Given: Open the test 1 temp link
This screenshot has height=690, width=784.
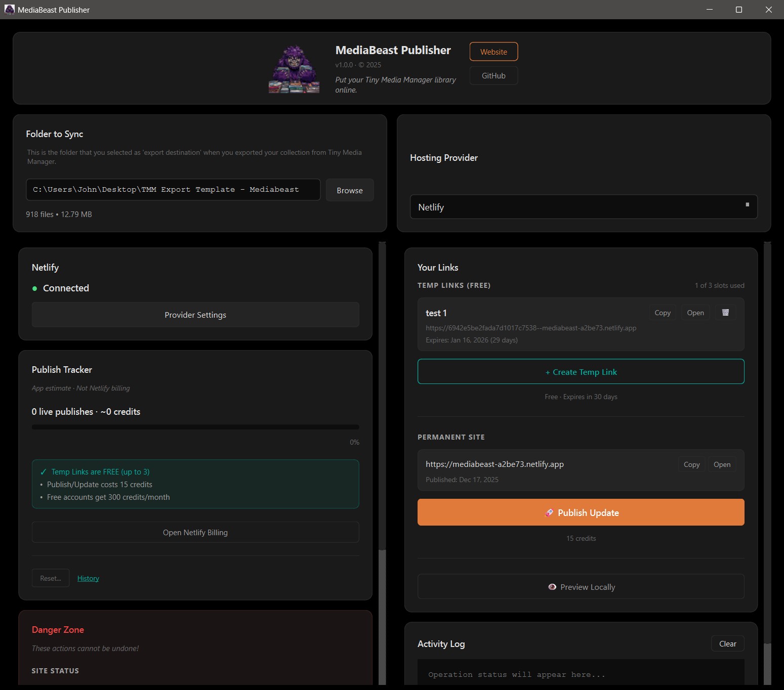Looking at the screenshot, I should [x=695, y=313].
